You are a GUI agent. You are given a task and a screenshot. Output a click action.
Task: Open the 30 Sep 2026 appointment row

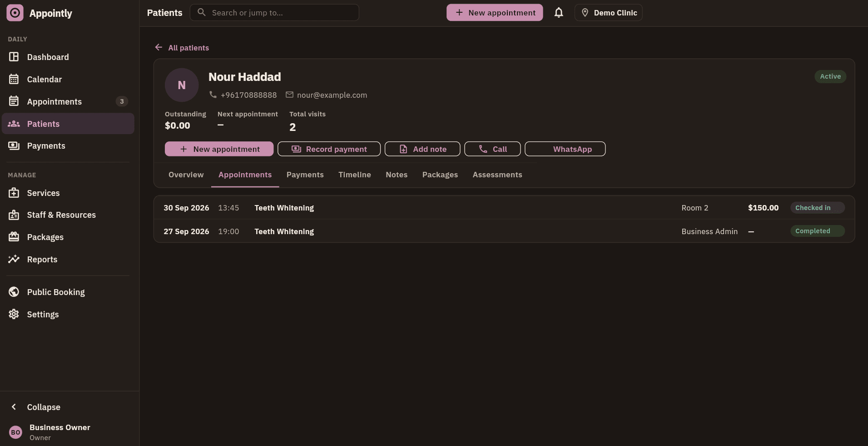tap(504, 208)
